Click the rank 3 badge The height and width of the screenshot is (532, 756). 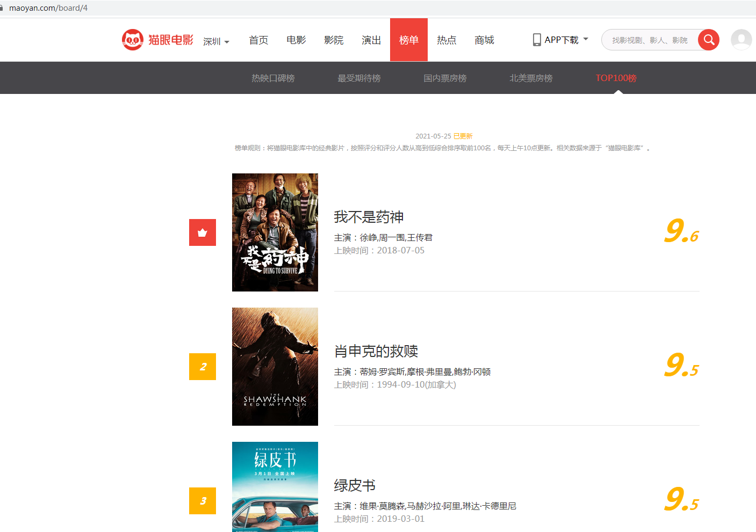(203, 501)
